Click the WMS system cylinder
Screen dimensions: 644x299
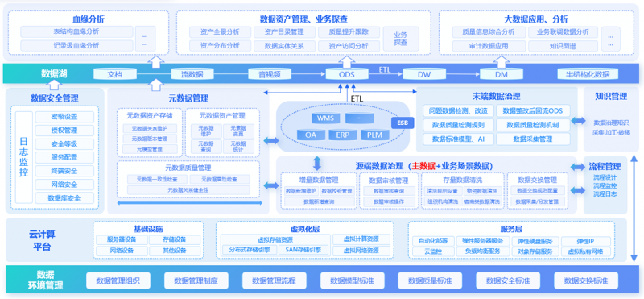click(x=326, y=118)
